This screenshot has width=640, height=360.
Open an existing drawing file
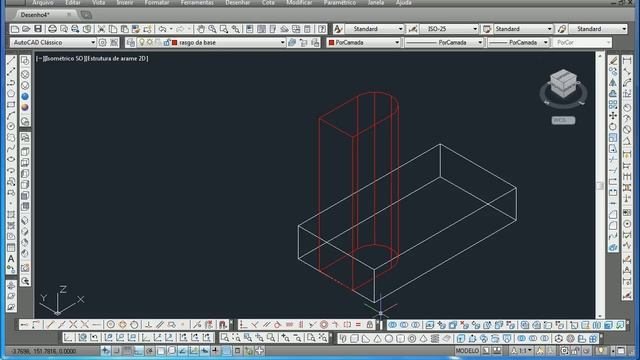26,29
